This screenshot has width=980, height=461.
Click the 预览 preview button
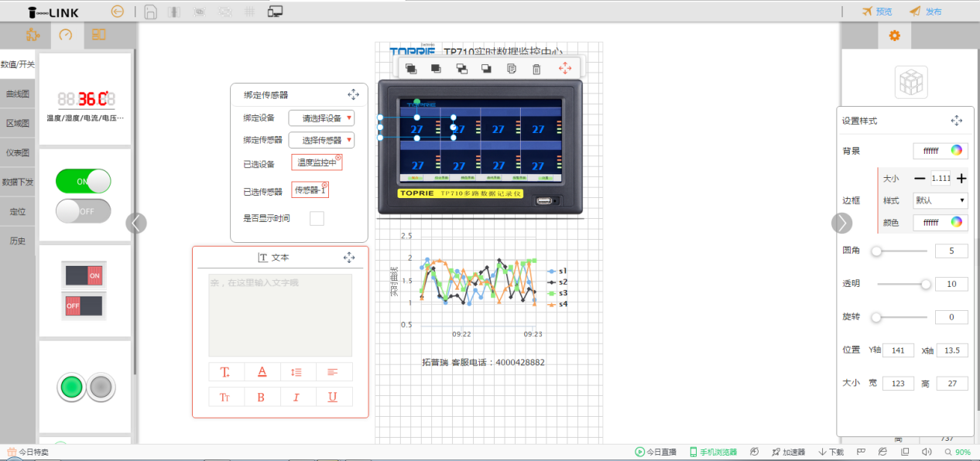point(879,12)
